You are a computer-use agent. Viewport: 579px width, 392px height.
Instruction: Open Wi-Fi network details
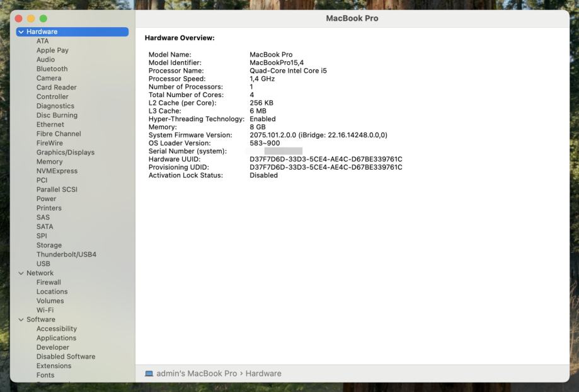click(45, 310)
